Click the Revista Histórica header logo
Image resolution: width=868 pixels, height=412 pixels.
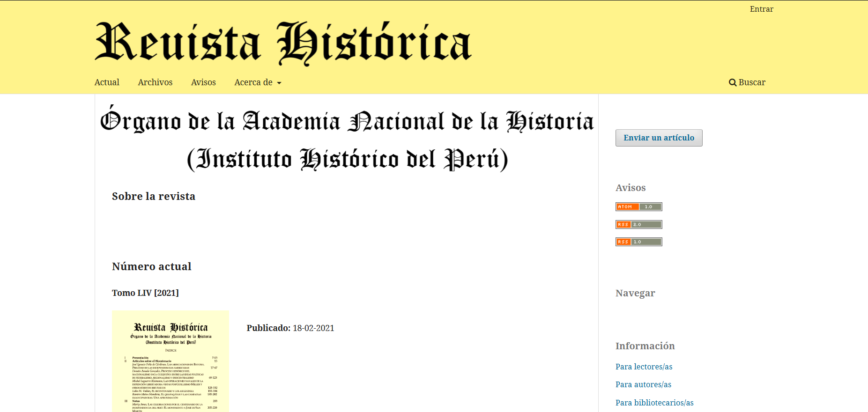283,43
